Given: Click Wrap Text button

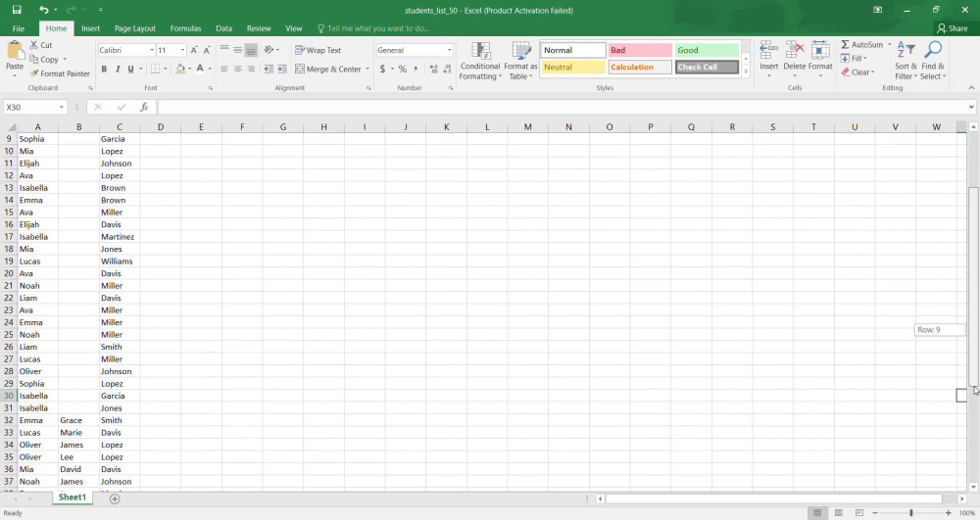Looking at the screenshot, I should click(x=318, y=50).
